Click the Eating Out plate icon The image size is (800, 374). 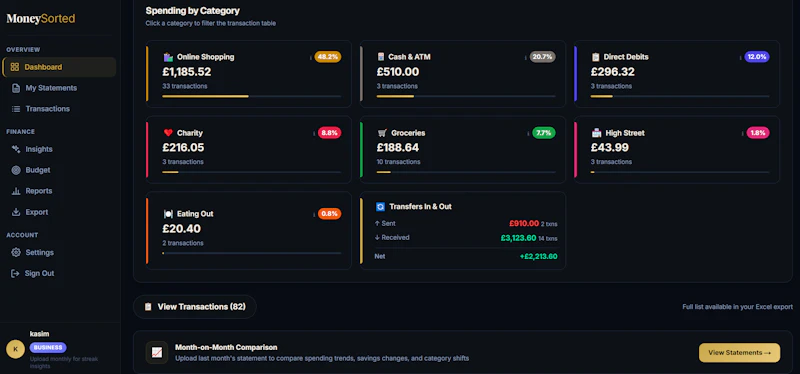pos(168,214)
